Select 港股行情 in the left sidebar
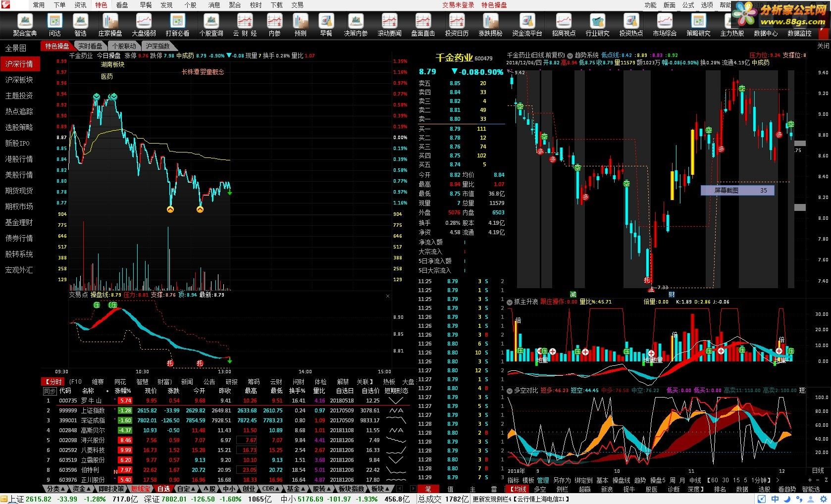Screen dimensions: 831x504 click(20, 159)
